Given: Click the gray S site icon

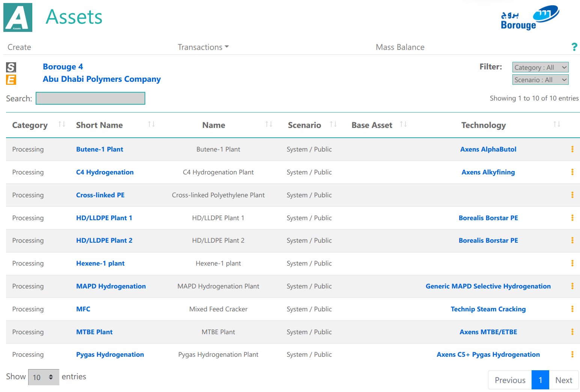Looking at the screenshot, I should 11,67.
